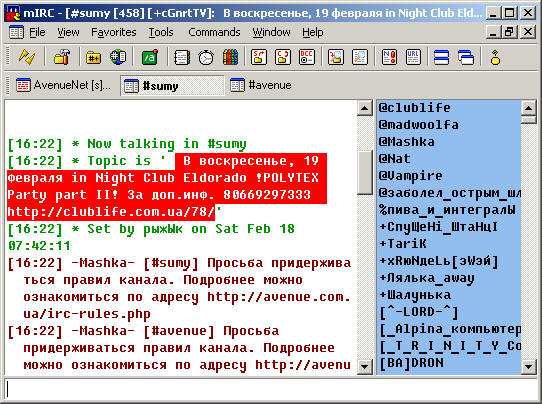Open the Tools menu
This screenshot has width=542, height=404.
click(x=161, y=32)
